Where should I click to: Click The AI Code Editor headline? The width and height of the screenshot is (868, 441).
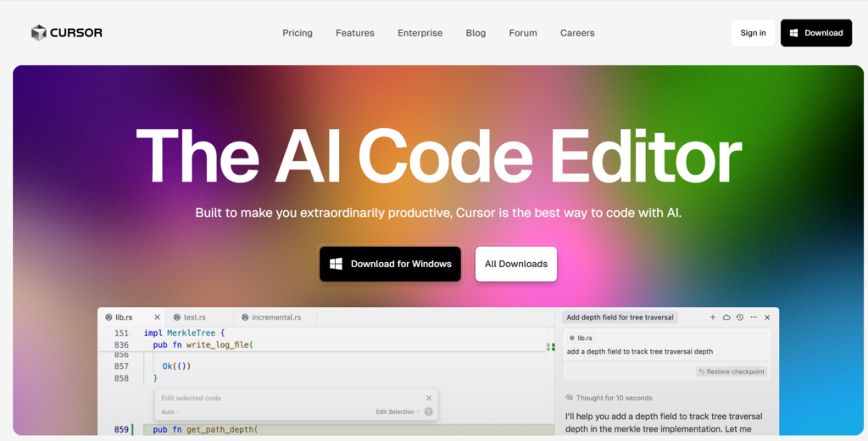pyautogui.click(x=438, y=156)
